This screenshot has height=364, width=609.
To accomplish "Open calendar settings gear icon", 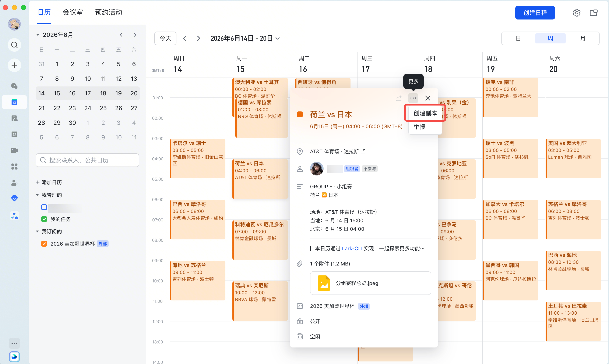I will [x=577, y=13].
